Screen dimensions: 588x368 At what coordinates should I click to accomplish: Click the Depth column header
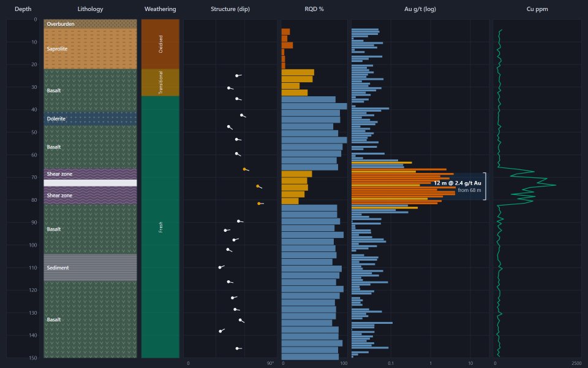23,9
